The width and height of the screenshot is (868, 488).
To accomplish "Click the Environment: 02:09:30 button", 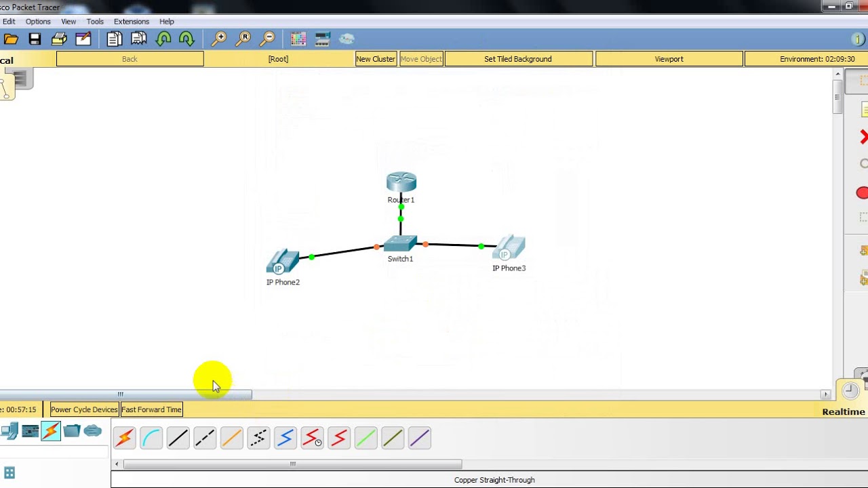I will click(x=806, y=59).
